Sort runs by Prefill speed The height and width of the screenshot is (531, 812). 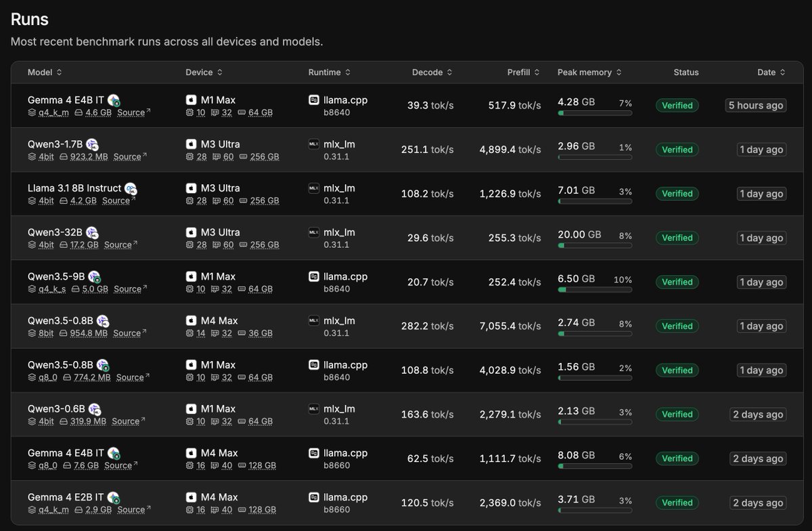click(x=524, y=72)
